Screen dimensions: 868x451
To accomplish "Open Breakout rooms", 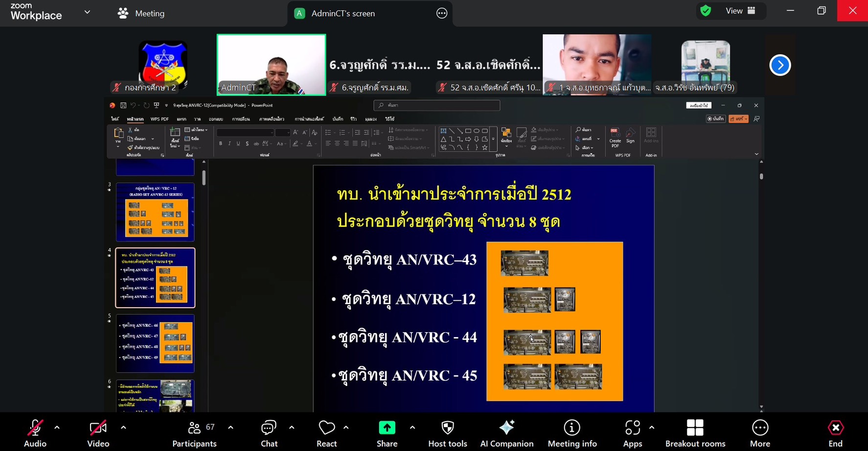I will (695, 433).
